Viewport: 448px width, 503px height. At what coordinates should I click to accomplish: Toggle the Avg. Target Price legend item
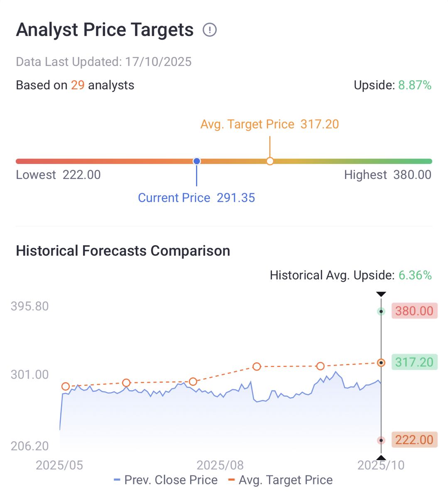281,480
